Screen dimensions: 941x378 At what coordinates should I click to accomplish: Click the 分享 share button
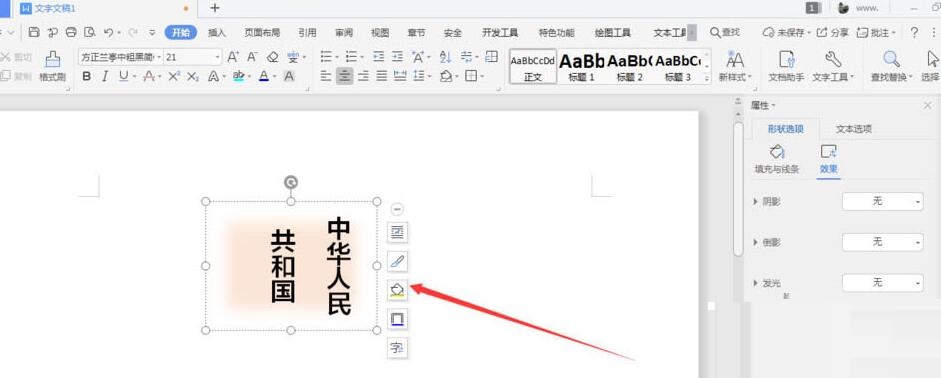tap(833, 33)
